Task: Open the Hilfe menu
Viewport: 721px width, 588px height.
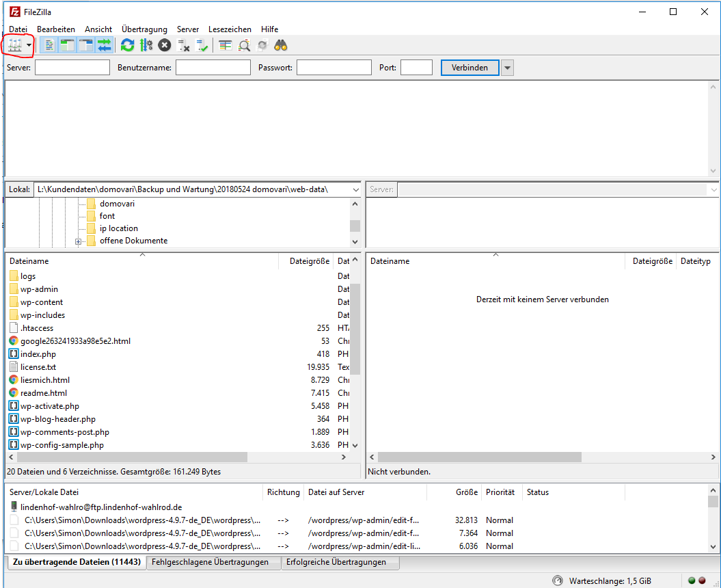Action: [269, 29]
